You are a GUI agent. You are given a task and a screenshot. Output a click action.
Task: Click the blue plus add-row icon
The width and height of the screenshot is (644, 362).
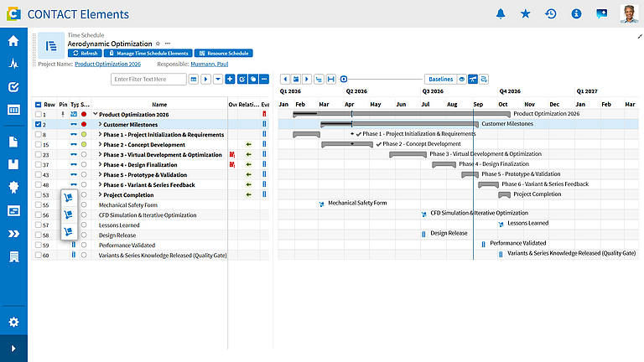(x=230, y=80)
